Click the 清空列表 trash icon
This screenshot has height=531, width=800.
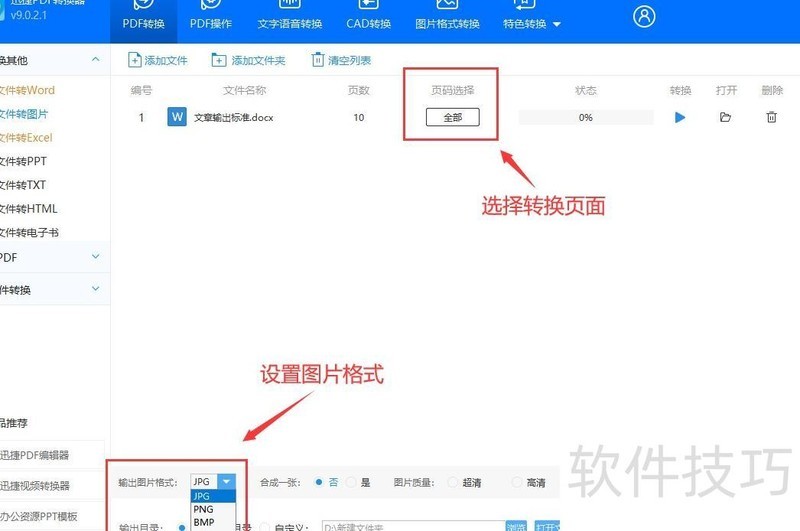(x=317, y=60)
